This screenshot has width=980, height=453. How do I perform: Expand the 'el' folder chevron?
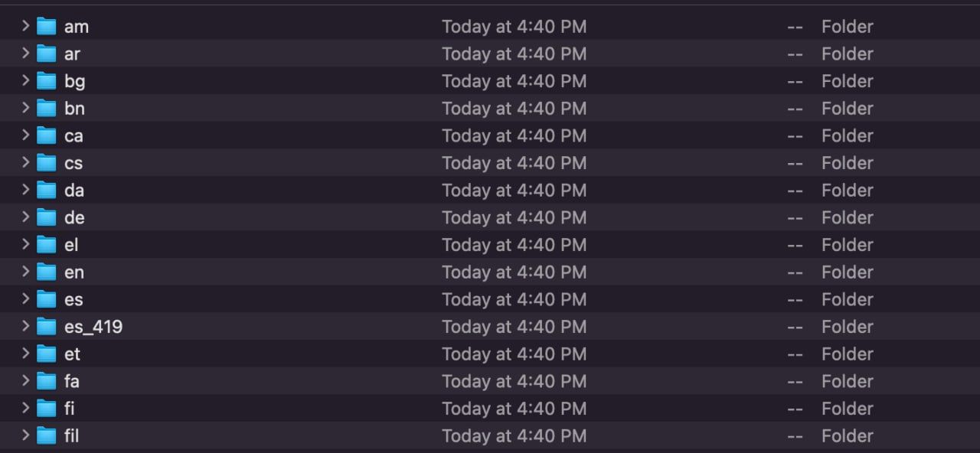(25, 244)
